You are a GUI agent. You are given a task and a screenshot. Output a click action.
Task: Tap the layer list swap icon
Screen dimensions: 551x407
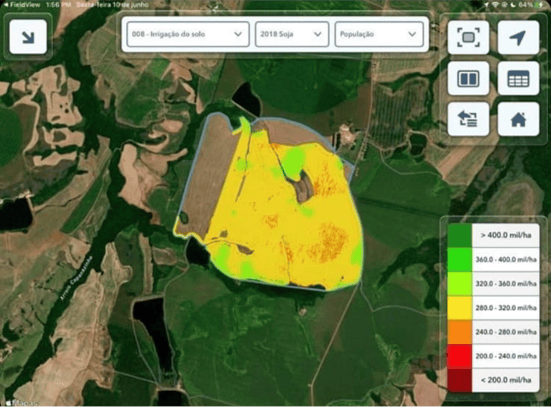(468, 119)
